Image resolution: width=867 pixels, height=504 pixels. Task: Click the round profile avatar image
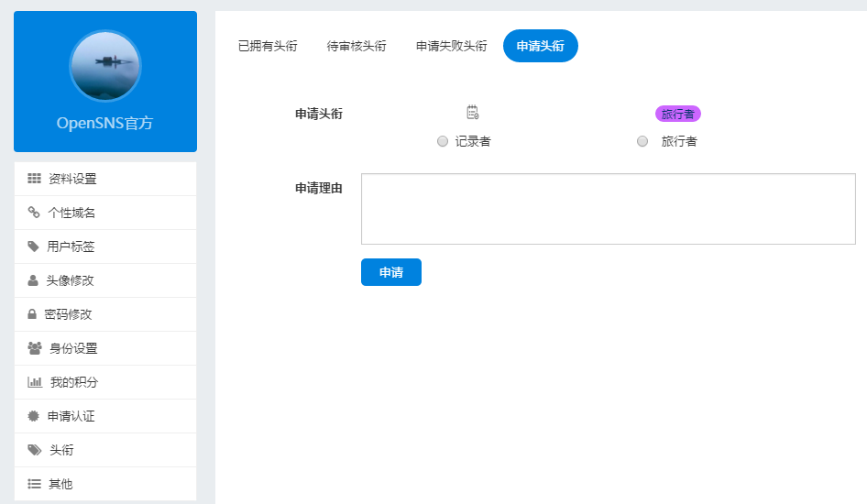coord(105,66)
